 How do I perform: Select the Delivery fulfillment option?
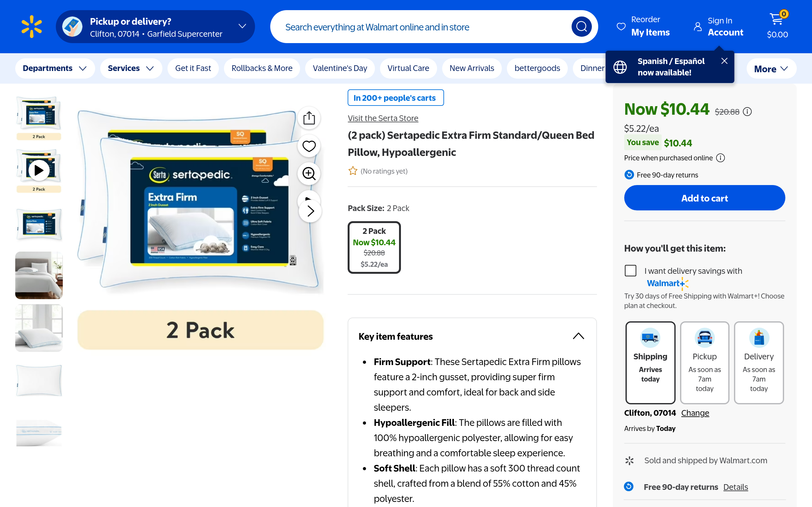(759, 362)
